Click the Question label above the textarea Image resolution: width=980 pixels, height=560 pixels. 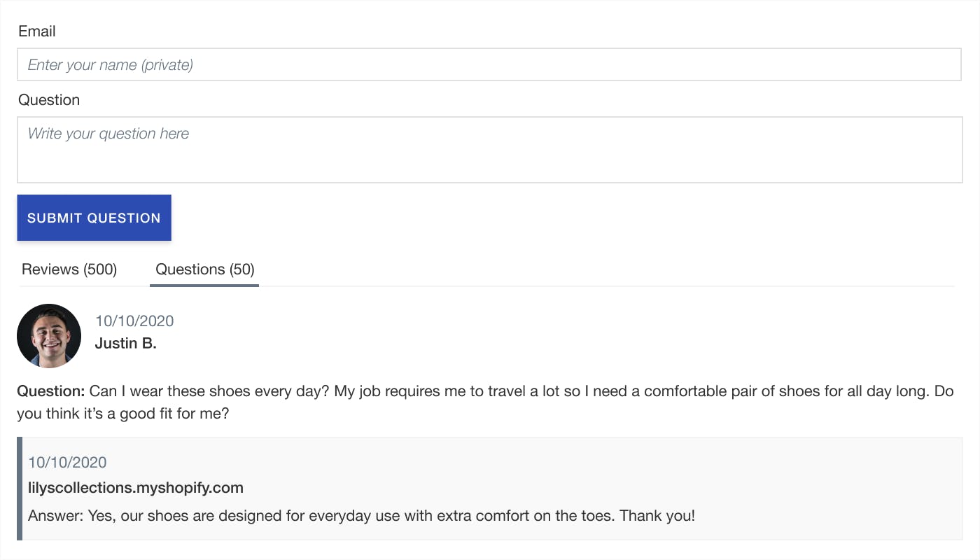49,100
